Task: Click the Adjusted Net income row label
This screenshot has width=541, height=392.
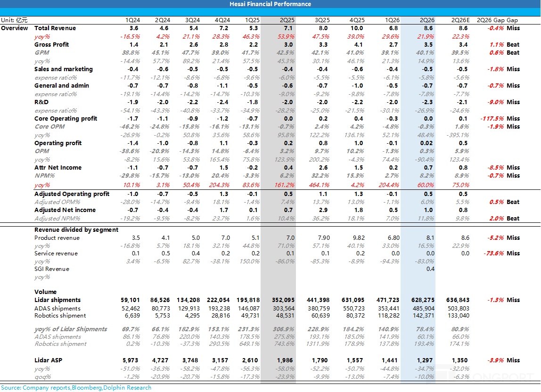Action: click(65, 210)
